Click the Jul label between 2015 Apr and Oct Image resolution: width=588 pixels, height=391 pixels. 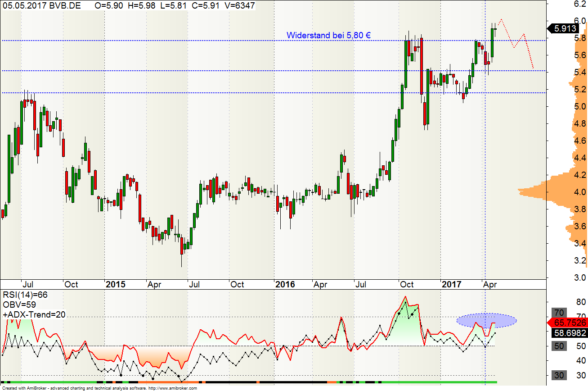[x=195, y=284]
